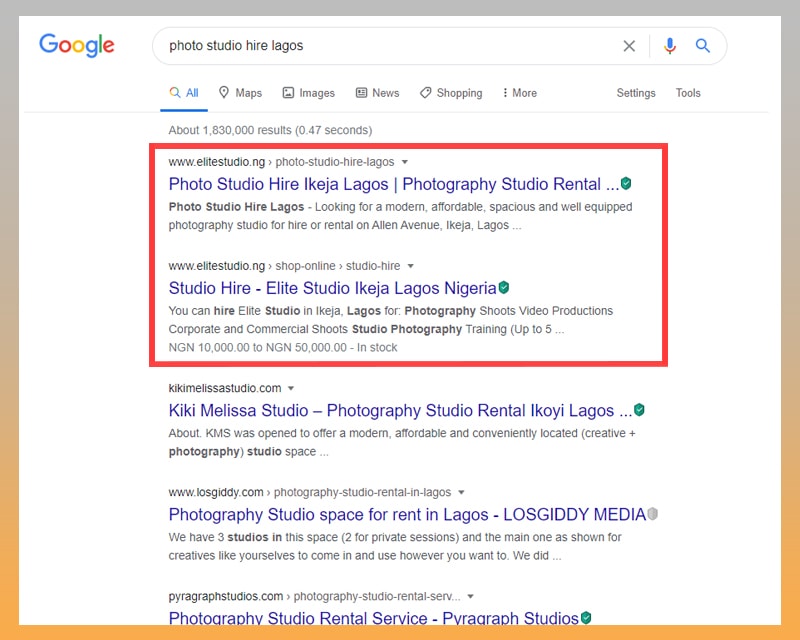
Task: Open the Photography Studio space for rent link
Action: 407,514
